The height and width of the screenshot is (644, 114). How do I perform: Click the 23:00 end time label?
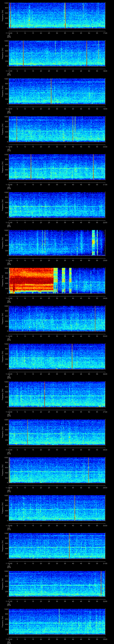pos(105,260)
